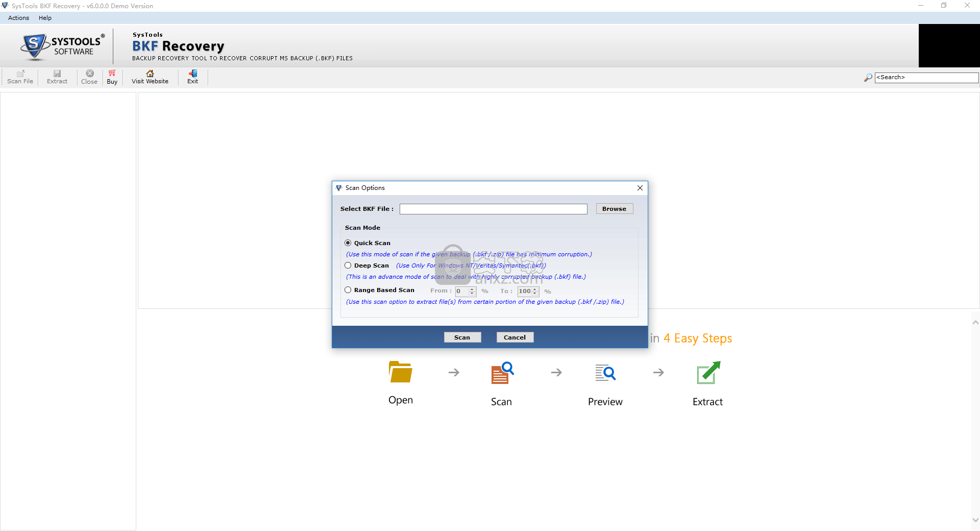Click the BKF Recovery title text
This screenshot has width=980, height=531.
coord(178,46)
